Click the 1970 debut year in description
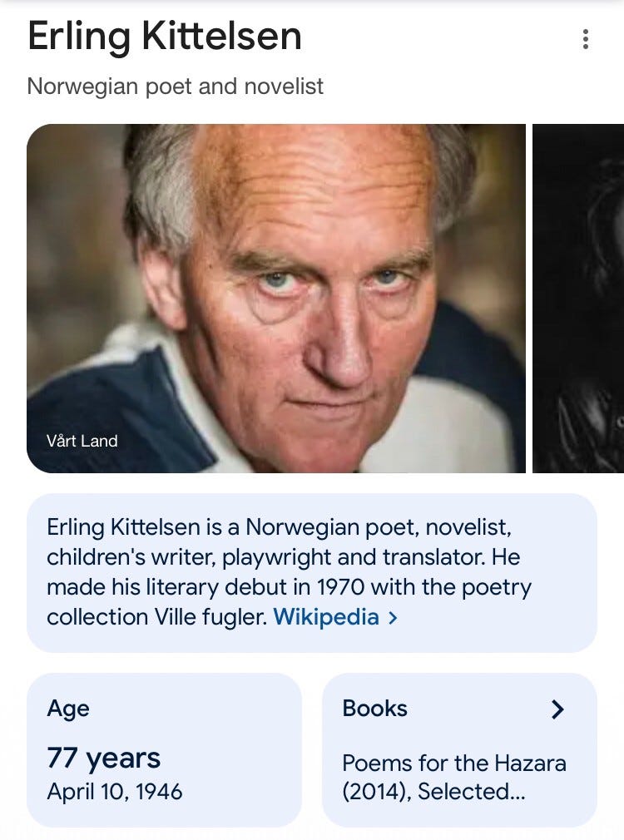This screenshot has width=624, height=840. coord(340,587)
